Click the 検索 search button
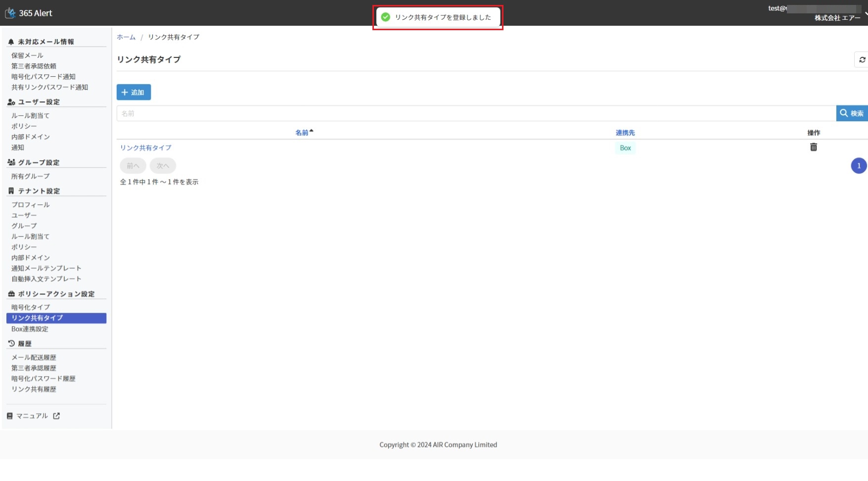This screenshot has width=868, height=481. click(x=852, y=113)
